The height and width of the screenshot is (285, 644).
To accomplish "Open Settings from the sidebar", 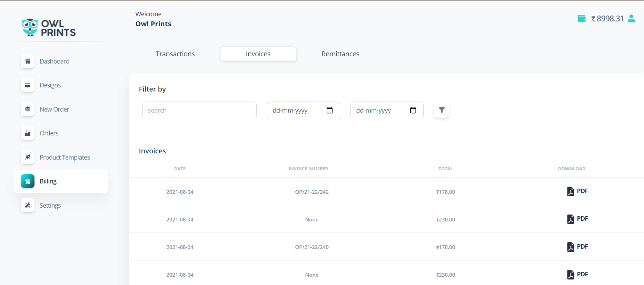I will [x=50, y=205].
